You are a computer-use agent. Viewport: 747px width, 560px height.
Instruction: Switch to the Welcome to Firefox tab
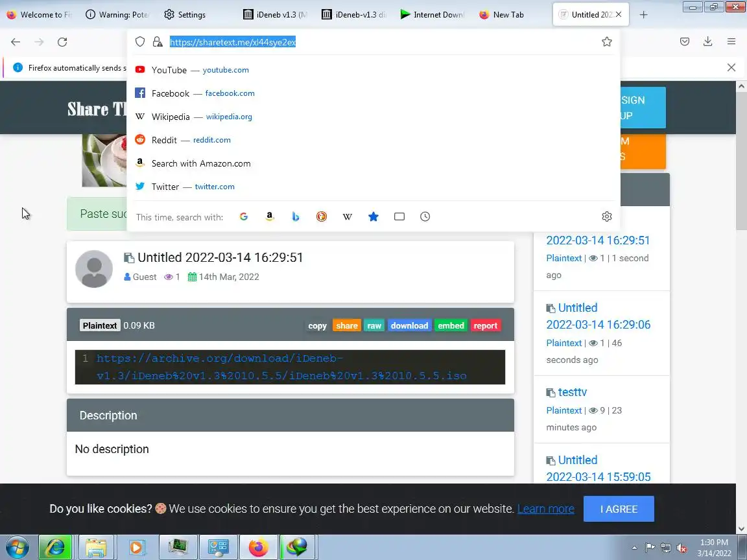pos(40,15)
